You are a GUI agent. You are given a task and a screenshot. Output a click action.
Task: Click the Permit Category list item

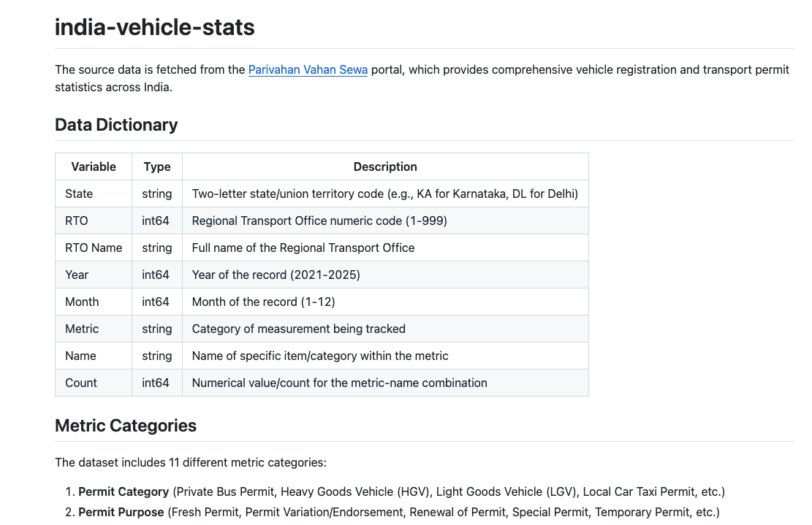pos(401,491)
